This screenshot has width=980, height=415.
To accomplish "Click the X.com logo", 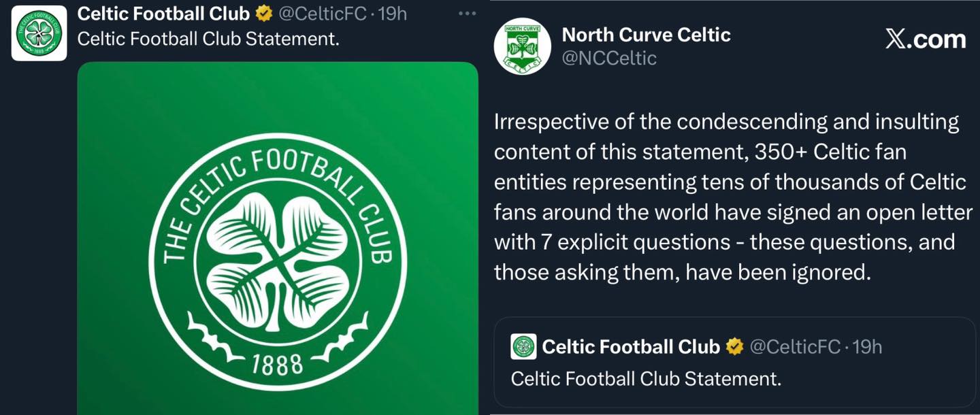I will pyautogui.click(x=925, y=39).
